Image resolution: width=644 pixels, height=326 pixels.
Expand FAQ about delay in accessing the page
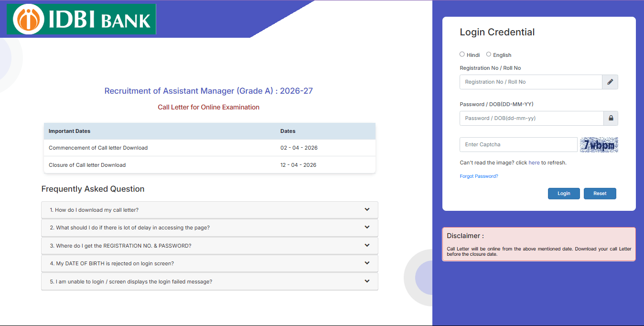point(209,228)
